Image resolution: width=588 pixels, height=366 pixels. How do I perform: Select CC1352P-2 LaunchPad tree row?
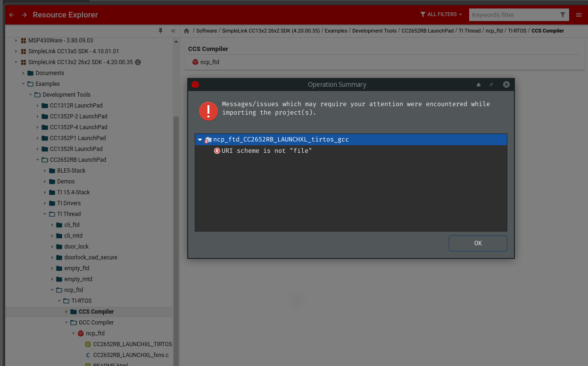click(x=78, y=116)
